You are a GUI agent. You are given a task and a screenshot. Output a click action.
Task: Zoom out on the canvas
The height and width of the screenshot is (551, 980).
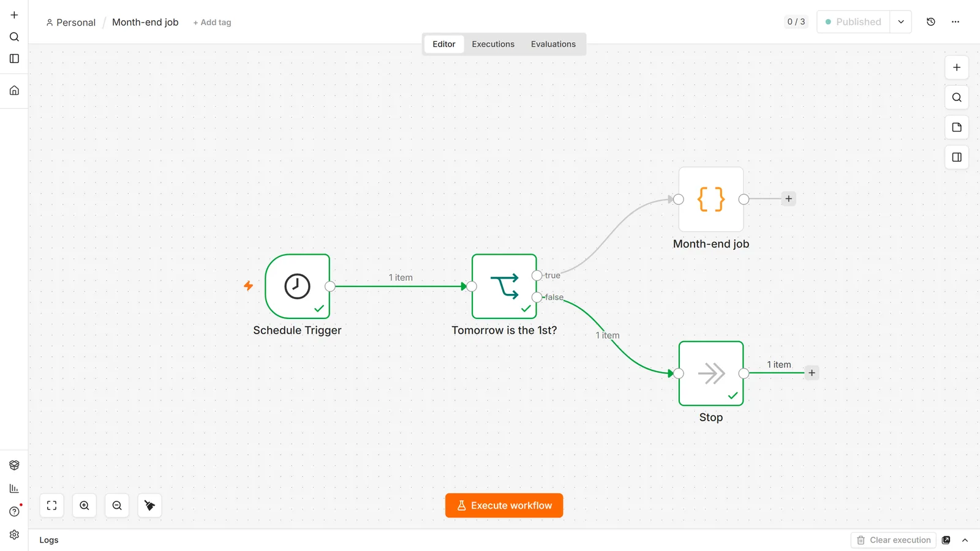pos(117,506)
